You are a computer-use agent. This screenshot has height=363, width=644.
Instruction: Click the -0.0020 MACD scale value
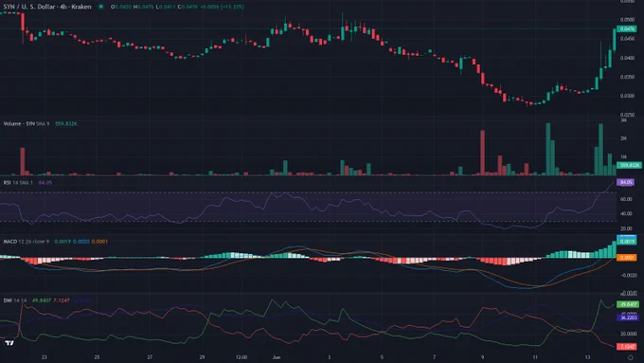628,276
